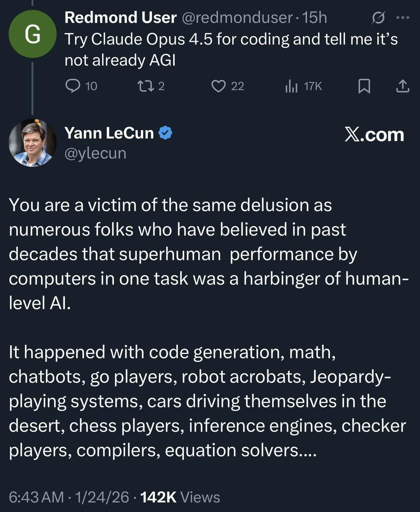
Task: Open view analytics showing 17K
Action: coord(290,87)
